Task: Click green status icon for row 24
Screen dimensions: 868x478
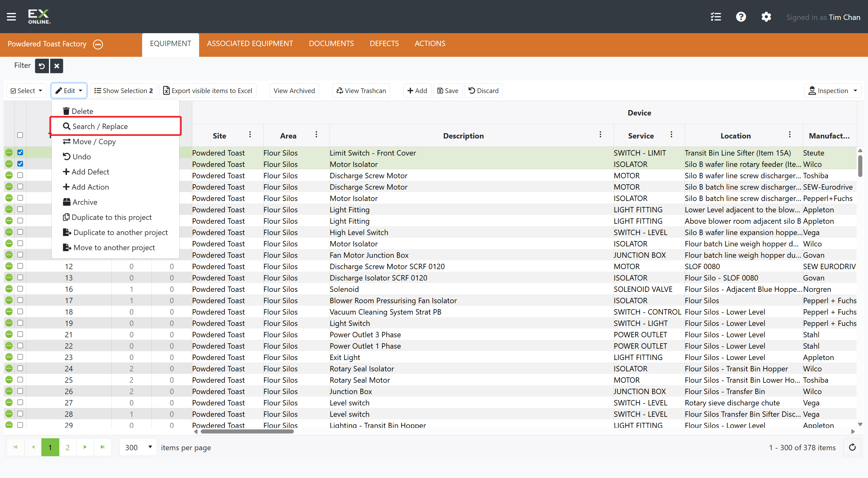Action: (x=9, y=369)
